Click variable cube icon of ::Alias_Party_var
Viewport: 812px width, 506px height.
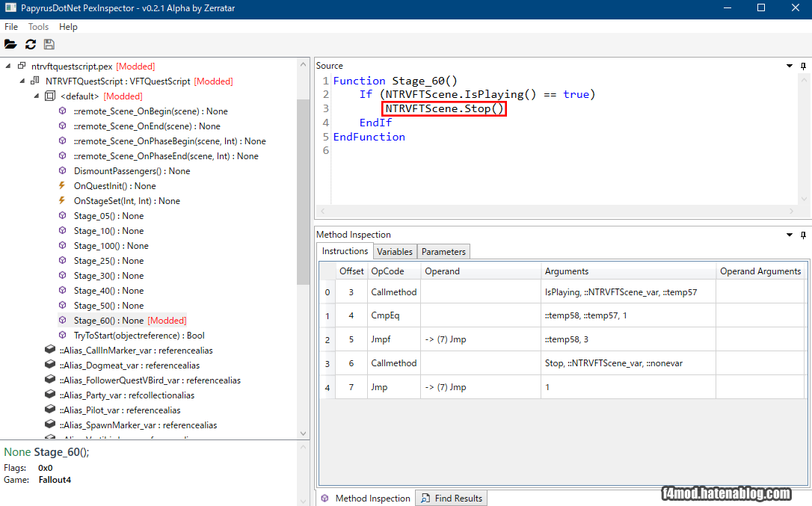pos(49,395)
